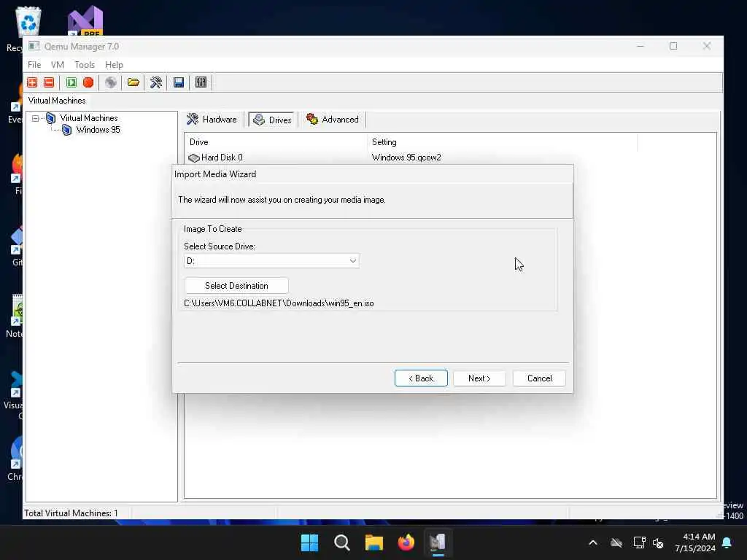
Task: Switch to the Advanced tab
Action: tap(333, 120)
